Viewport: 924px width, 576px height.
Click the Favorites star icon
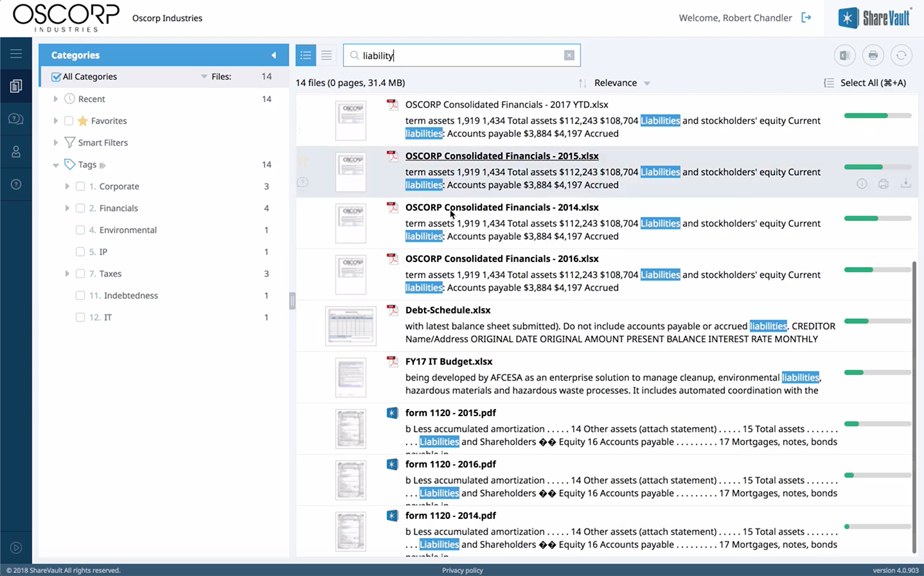pos(83,121)
